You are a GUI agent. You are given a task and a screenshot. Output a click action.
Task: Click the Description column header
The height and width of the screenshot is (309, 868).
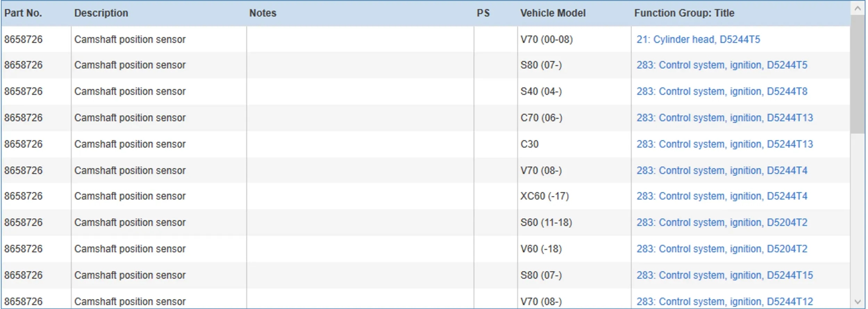pyautogui.click(x=101, y=13)
